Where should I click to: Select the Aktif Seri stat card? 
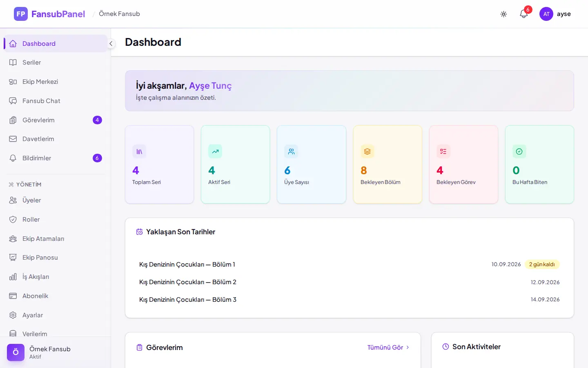235,164
